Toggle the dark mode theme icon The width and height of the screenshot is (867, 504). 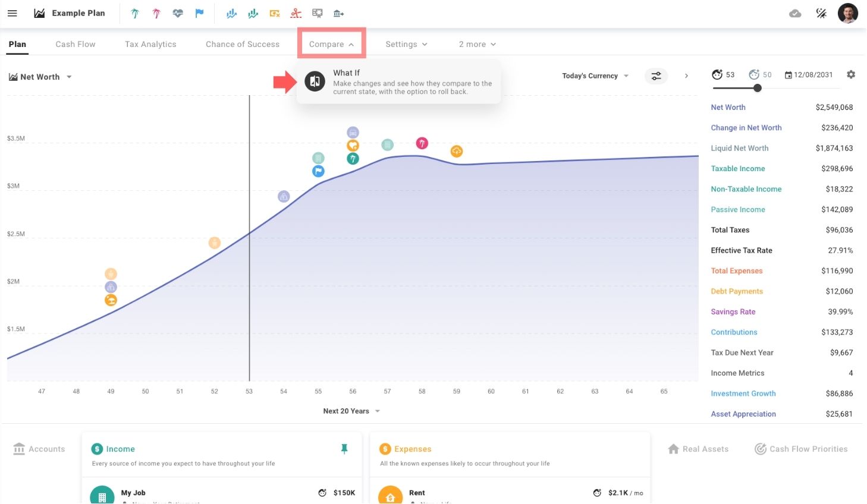[x=821, y=13]
